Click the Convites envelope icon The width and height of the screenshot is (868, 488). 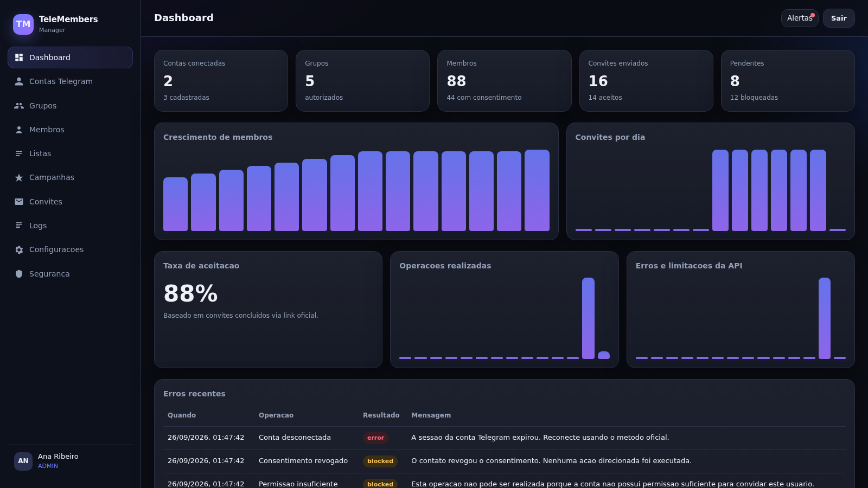pos(19,202)
